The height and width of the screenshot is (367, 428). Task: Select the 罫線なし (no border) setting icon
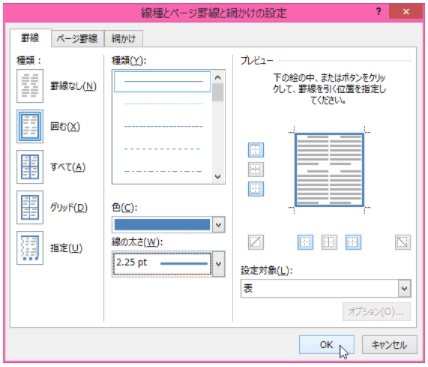click(30, 86)
